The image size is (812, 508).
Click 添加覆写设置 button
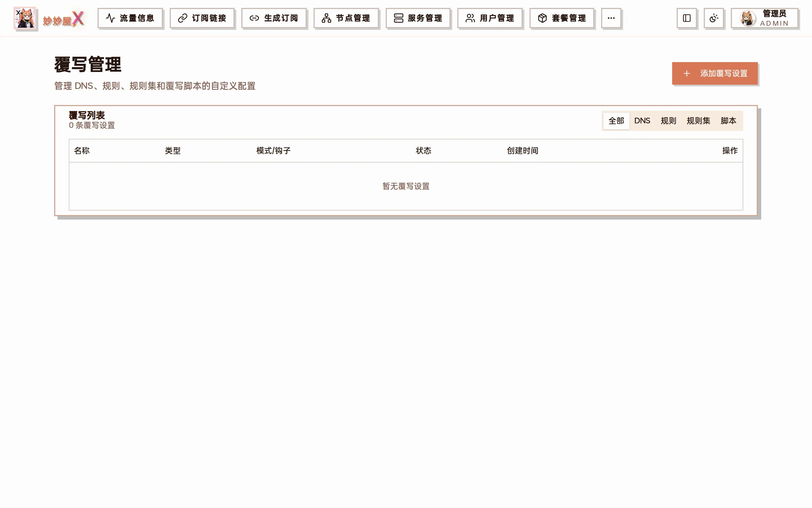coord(715,73)
